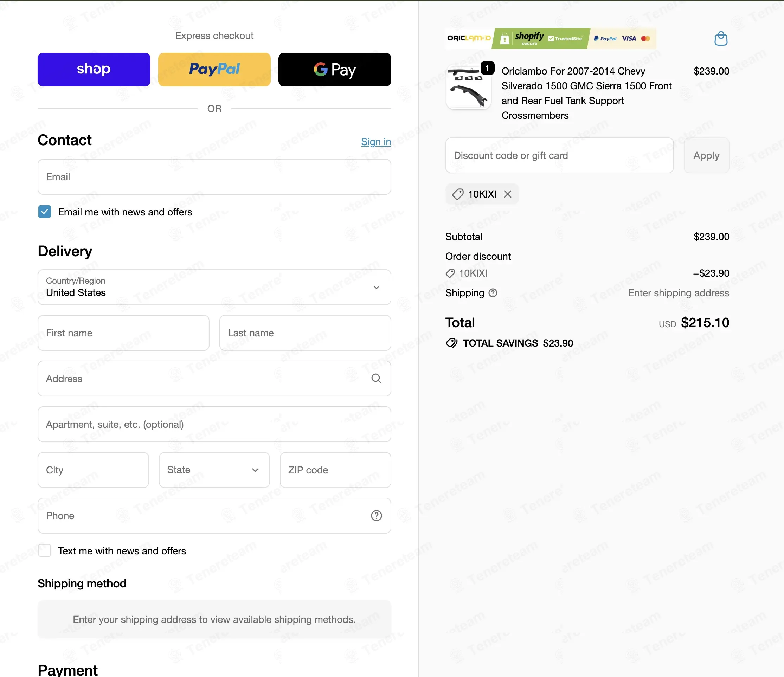Open the Country/Region dropdown
Screen dimensions: 784x677
214,287
